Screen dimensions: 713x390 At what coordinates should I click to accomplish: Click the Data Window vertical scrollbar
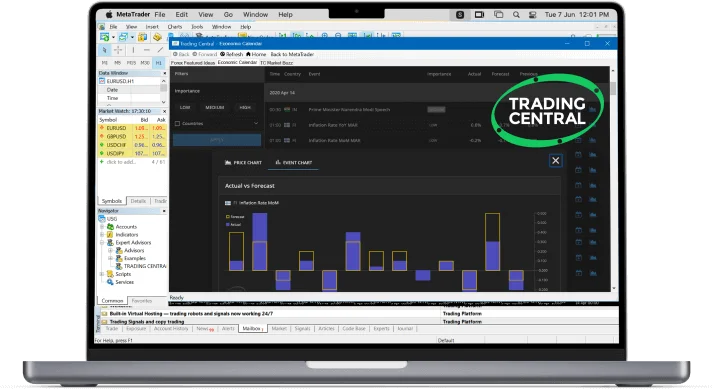pyautogui.click(x=164, y=91)
